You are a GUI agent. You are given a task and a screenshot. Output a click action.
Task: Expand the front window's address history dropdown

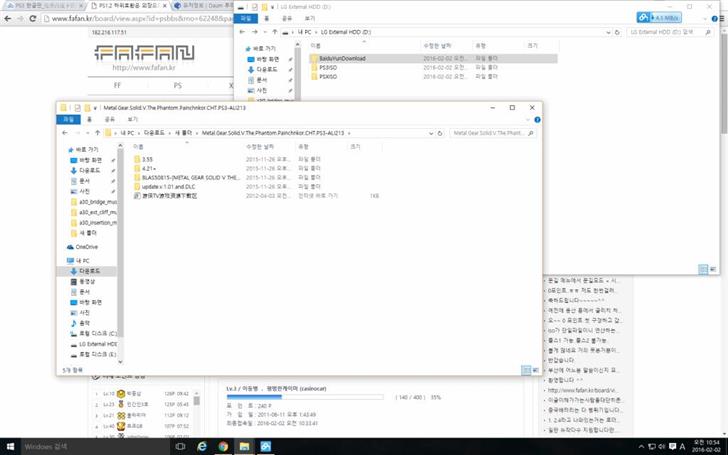coord(431,133)
